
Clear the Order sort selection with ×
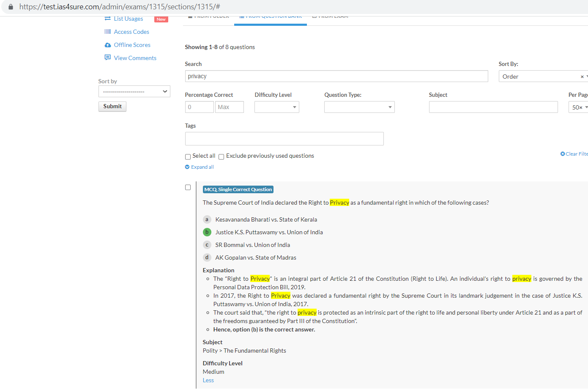click(582, 77)
